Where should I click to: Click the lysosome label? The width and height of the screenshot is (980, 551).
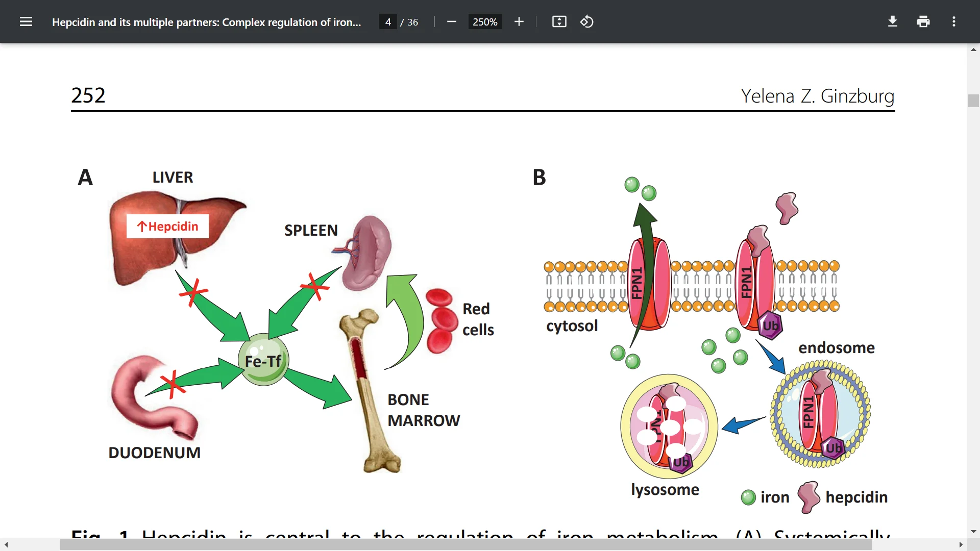(665, 490)
